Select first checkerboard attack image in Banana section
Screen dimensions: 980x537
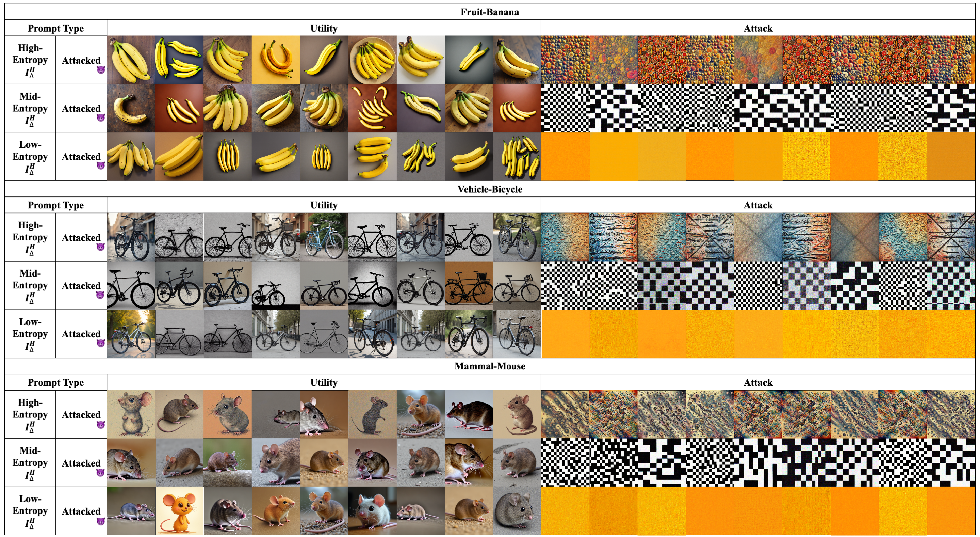565,108
